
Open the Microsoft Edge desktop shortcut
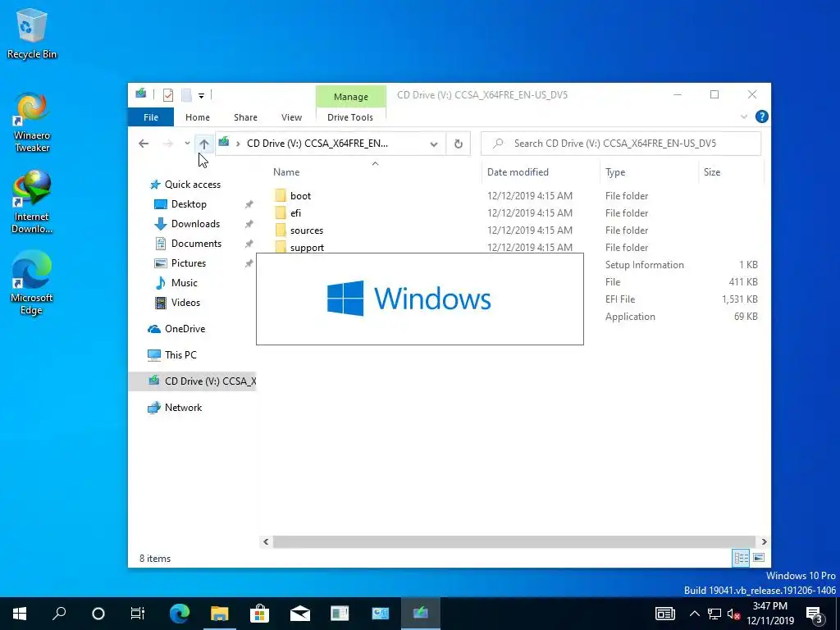pyautogui.click(x=32, y=283)
